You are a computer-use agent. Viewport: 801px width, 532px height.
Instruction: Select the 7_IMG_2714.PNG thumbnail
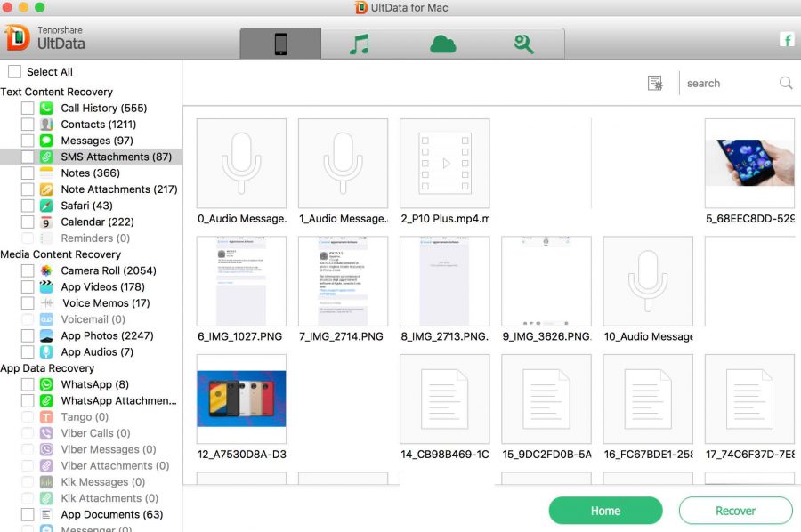point(344,281)
